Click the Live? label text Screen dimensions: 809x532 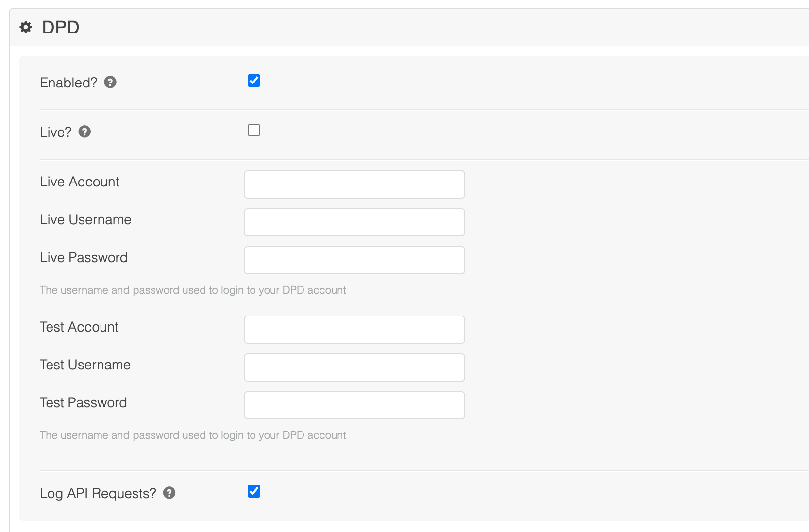coord(56,132)
